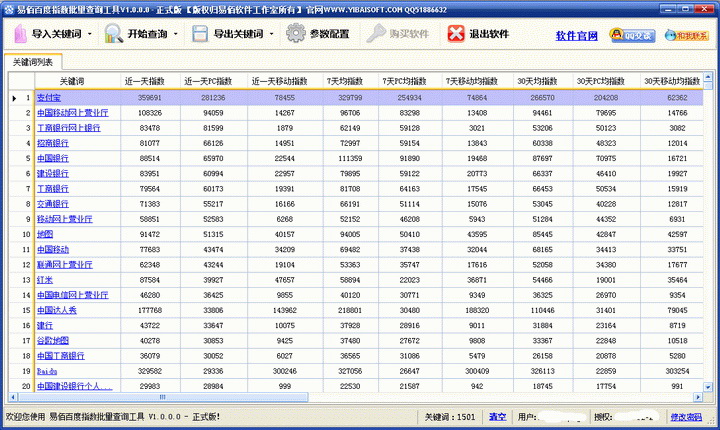The height and width of the screenshot is (430, 720).
Task: Open the 中国达人秀 keyword link
Action: coord(57,310)
